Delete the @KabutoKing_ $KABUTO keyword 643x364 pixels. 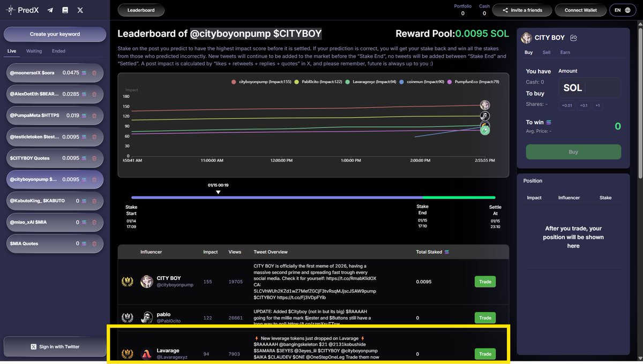click(94, 201)
